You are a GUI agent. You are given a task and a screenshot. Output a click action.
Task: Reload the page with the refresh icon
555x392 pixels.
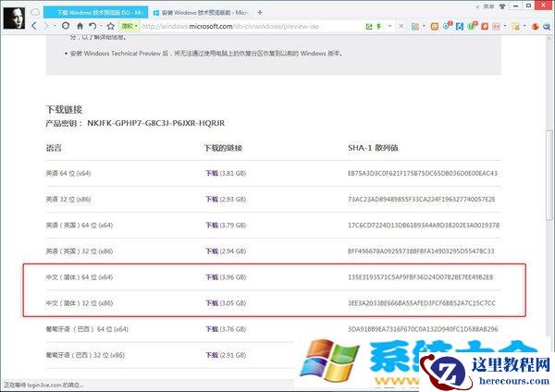[x=66, y=26]
